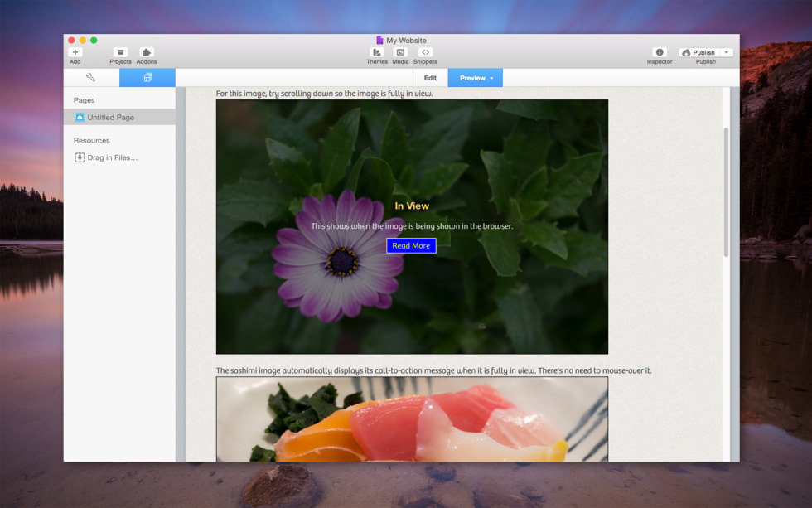
Task: Click the In View heading
Action: (412, 206)
